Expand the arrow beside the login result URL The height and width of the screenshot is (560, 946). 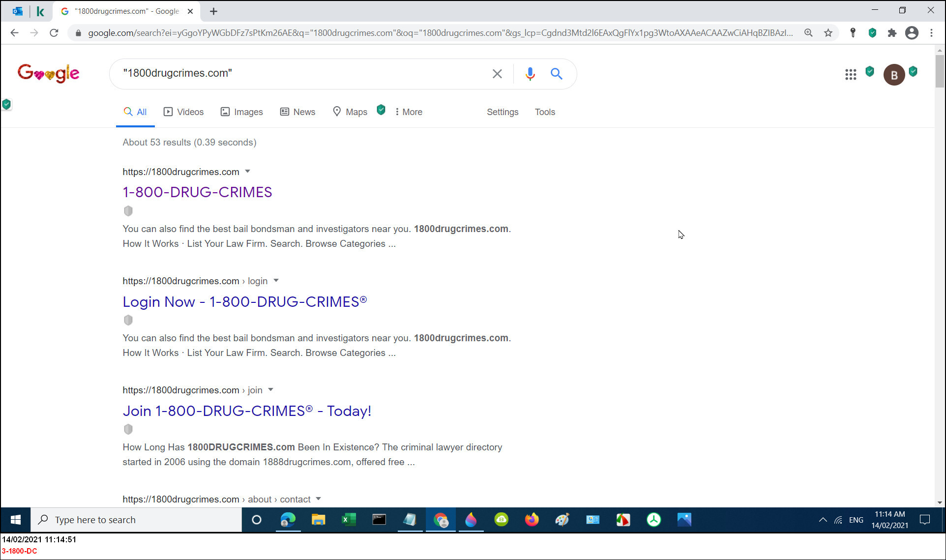point(276,281)
